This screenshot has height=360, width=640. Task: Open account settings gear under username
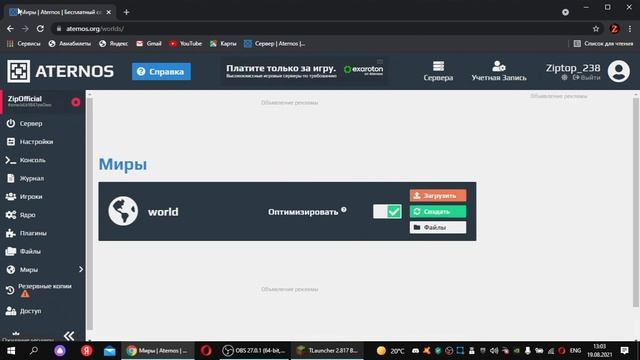tap(564, 78)
